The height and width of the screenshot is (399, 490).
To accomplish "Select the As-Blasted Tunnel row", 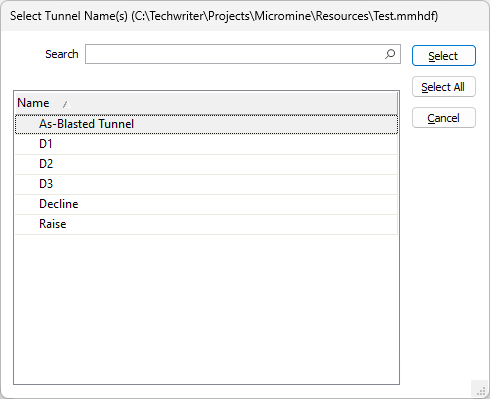I will point(206,124).
